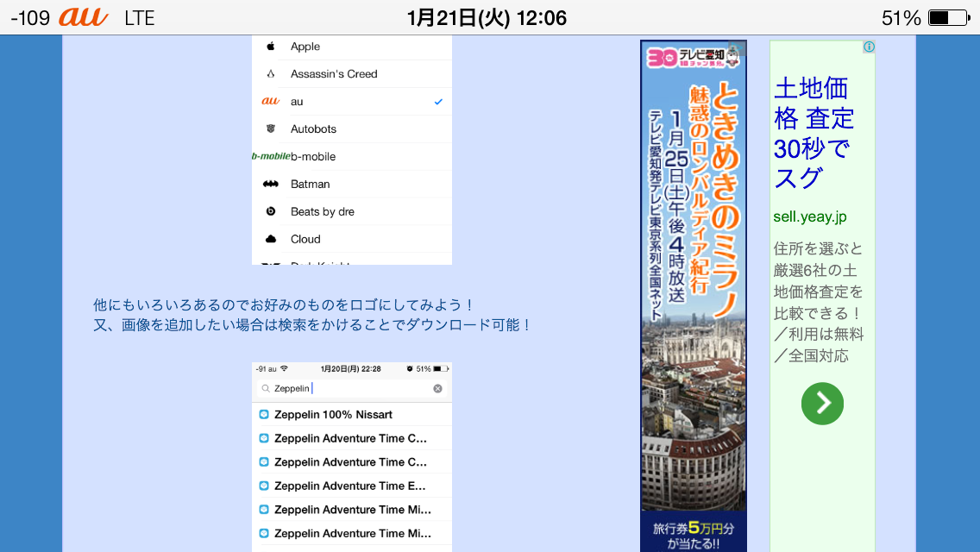The width and height of the screenshot is (980, 552).
Task: Select the au list entry text
Action: click(x=297, y=101)
